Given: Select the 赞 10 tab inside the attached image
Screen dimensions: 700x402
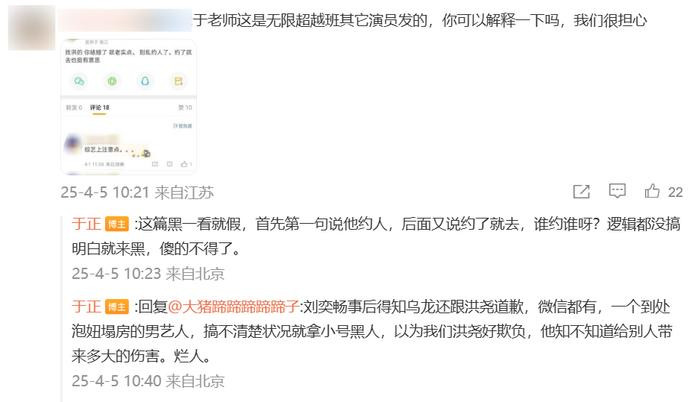Looking at the screenshot, I should pyautogui.click(x=185, y=108).
